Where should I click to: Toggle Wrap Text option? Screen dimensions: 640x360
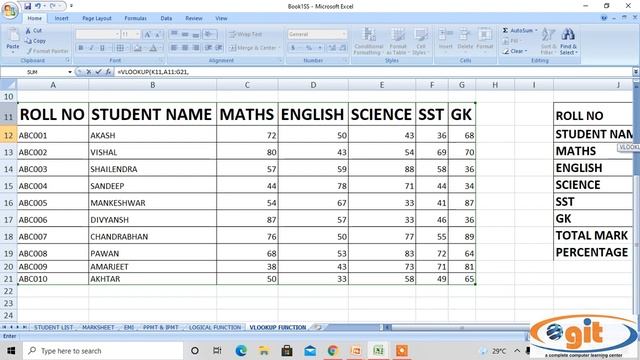(245, 34)
